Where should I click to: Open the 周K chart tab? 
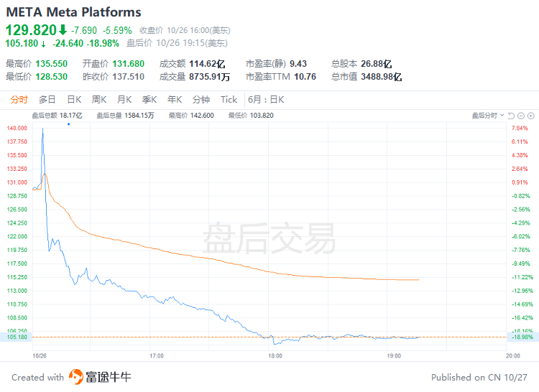coord(99,100)
